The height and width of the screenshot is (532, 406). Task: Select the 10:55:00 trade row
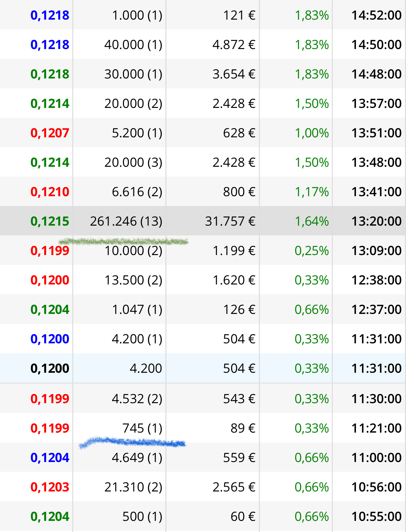click(x=203, y=516)
